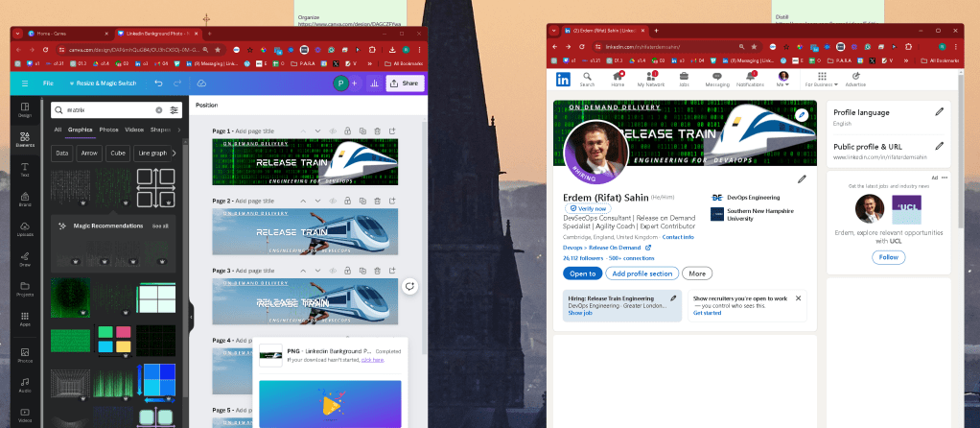This screenshot has width=980, height=428.
Task: Add a new page after Page 1
Action: point(392,131)
